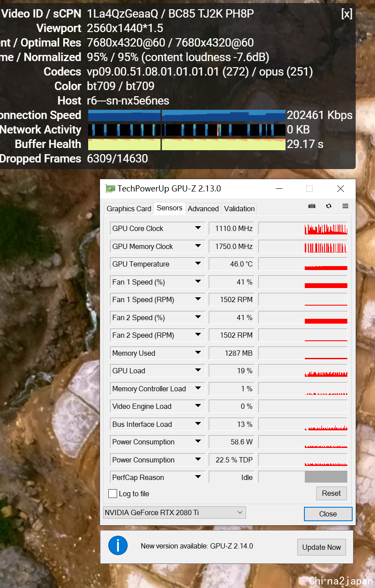Click the New version available: GPU-Z 2.14.0 text

(197, 546)
